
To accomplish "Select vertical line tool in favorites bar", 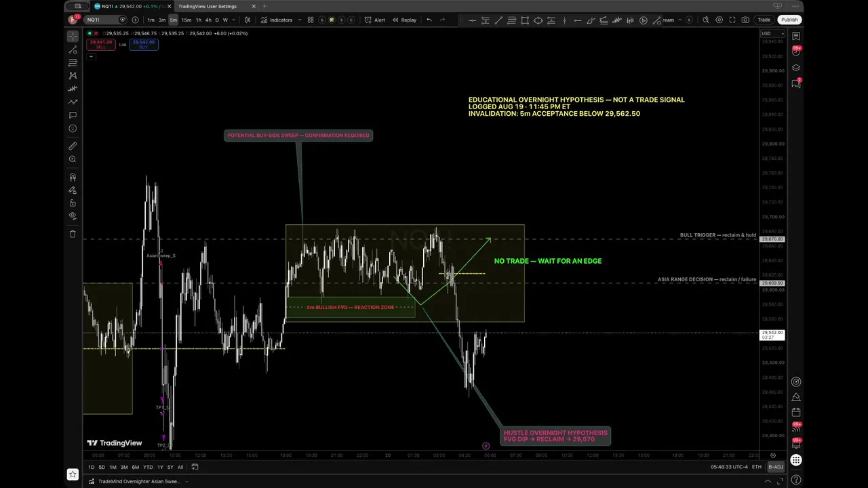I will point(564,20).
